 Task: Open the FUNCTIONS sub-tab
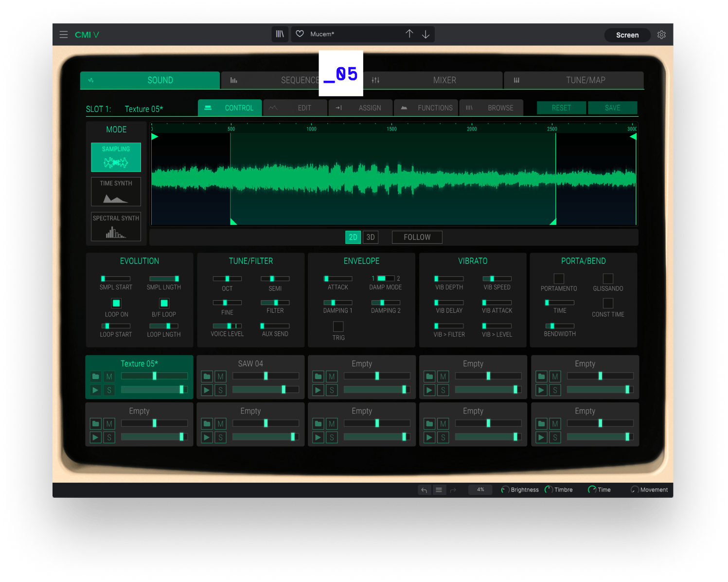pyautogui.click(x=426, y=108)
